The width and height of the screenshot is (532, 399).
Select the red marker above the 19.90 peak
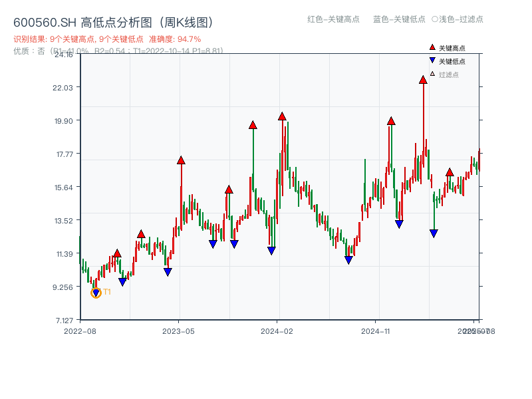pyautogui.click(x=390, y=121)
